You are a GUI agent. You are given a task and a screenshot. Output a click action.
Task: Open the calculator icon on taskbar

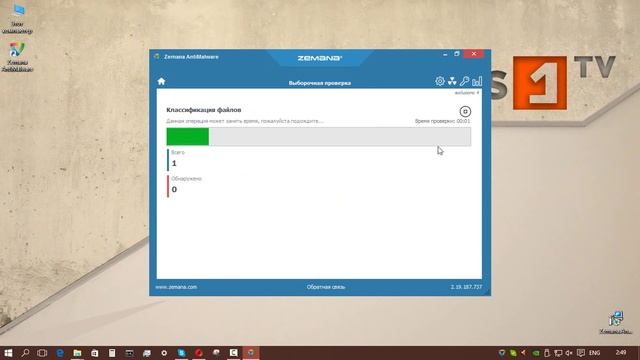point(112,353)
